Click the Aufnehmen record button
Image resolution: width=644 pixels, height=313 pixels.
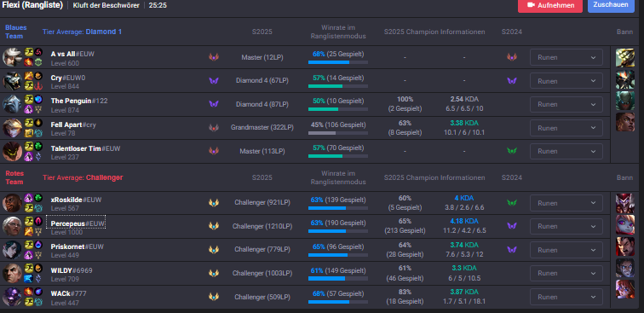550,5
